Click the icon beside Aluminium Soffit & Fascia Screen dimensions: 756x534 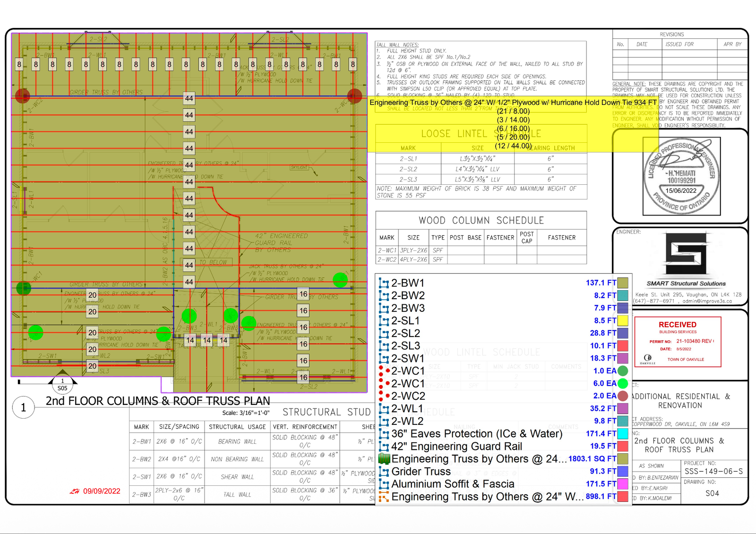[384, 484]
